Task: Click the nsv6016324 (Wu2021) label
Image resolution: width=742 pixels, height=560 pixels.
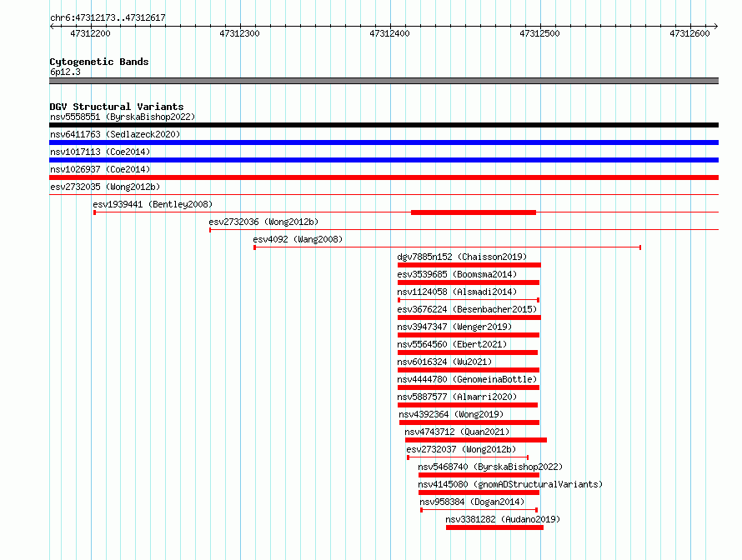Action: [444, 362]
